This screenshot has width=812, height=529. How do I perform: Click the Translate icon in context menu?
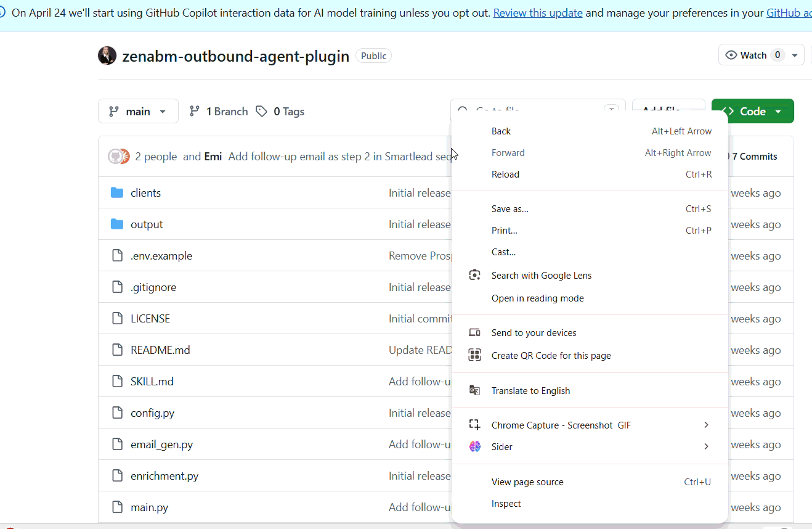pyautogui.click(x=474, y=390)
